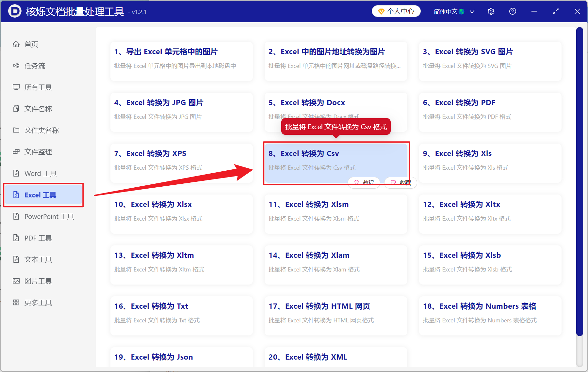Select the 首页 home icon in sidebar
Image resolution: width=588 pixels, height=372 pixels.
pos(16,44)
